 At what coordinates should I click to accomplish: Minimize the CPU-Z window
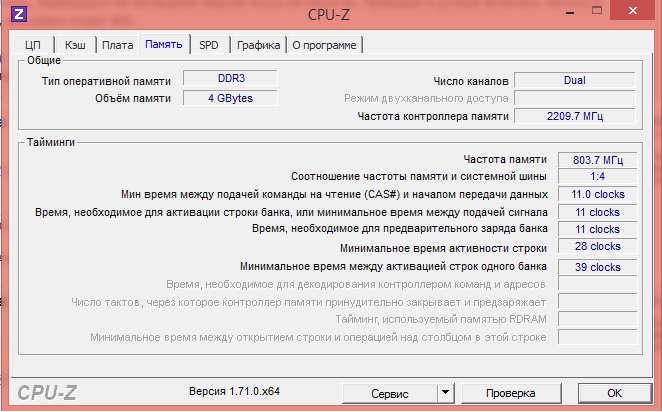(569, 12)
